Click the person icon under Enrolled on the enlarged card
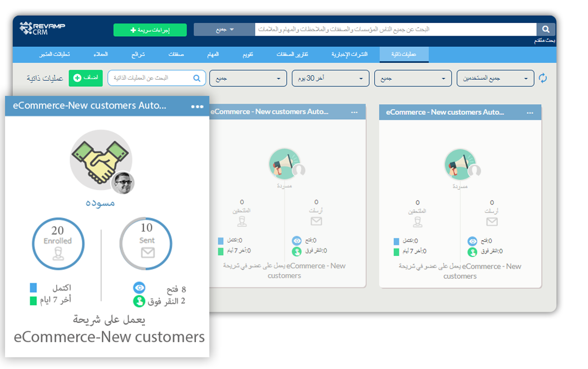588x369 pixels. pos(58,254)
